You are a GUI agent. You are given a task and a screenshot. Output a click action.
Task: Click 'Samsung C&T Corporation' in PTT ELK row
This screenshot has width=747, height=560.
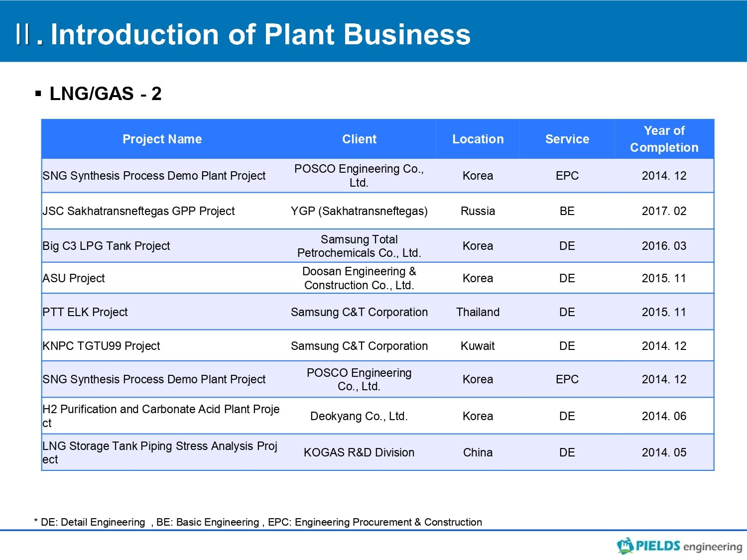[x=359, y=312]
